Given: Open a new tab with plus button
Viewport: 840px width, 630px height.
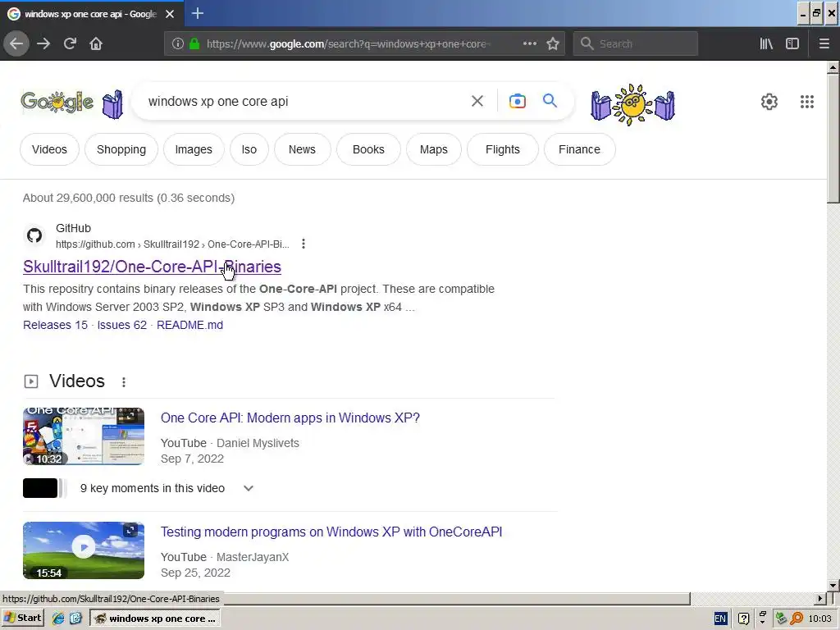Looking at the screenshot, I should tap(197, 13).
